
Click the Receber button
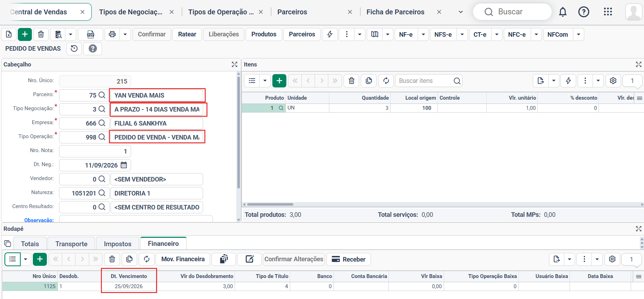click(349, 259)
